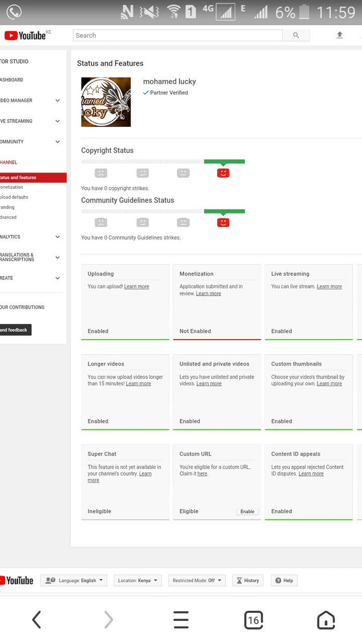Select the Channel sidebar heading

9,162
